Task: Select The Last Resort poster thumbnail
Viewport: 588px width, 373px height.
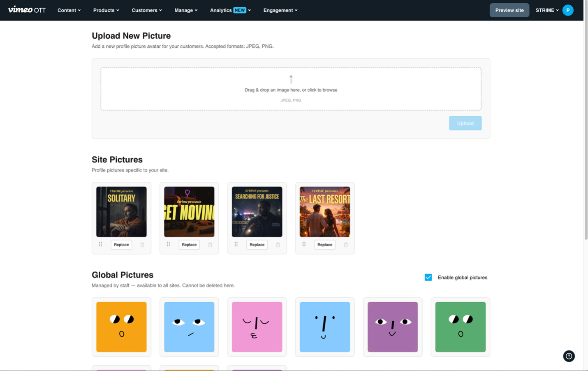Action: tap(325, 212)
